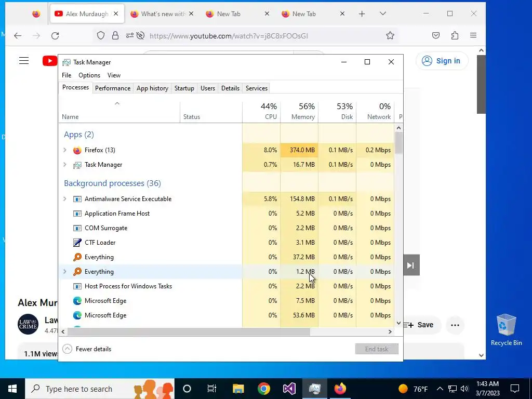Open a new Firefox tab with plus button
This screenshot has height=399, width=532.
[x=362, y=14]
